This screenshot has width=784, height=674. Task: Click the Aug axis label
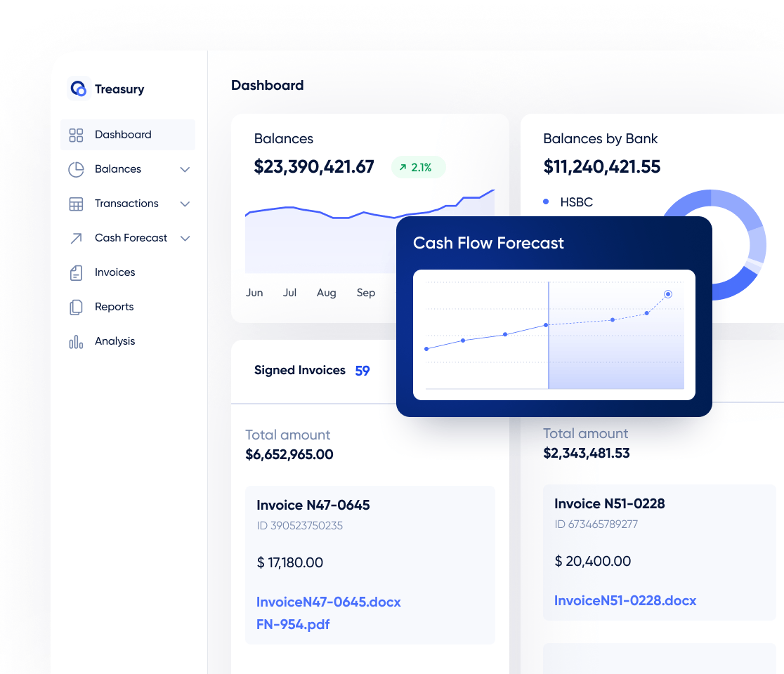coord(326,293)
